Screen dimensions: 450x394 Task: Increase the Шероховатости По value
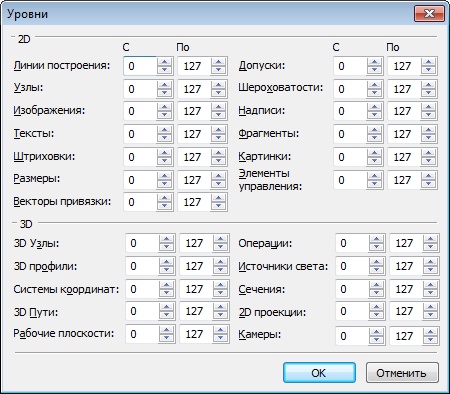[x=428, y=85]
